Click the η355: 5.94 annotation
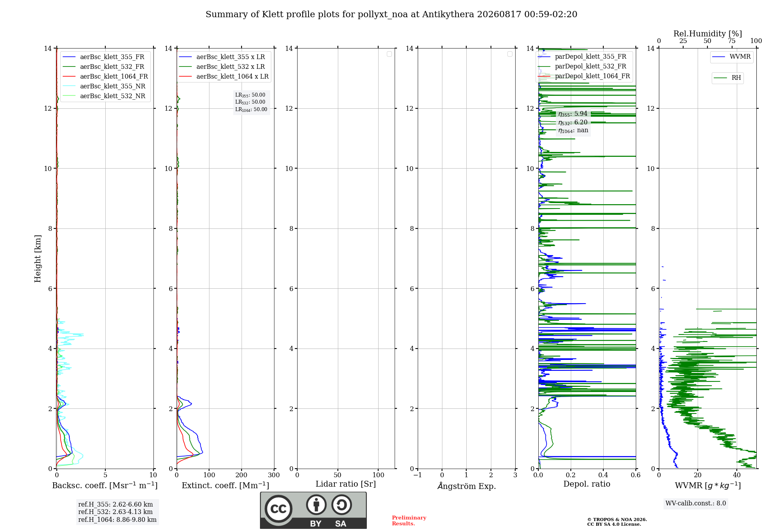The image size is (783, 532). 573,114
